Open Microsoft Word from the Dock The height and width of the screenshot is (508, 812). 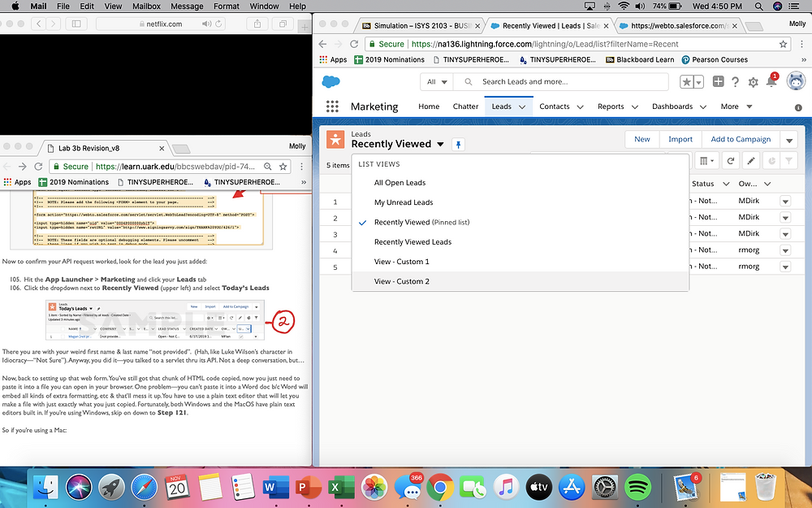click(275, 487)
